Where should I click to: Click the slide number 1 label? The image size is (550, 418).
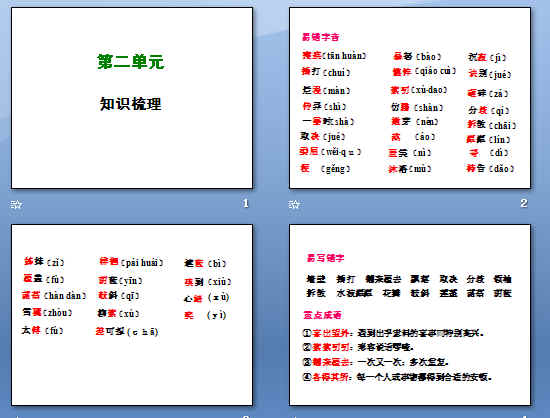pos(246,203)
